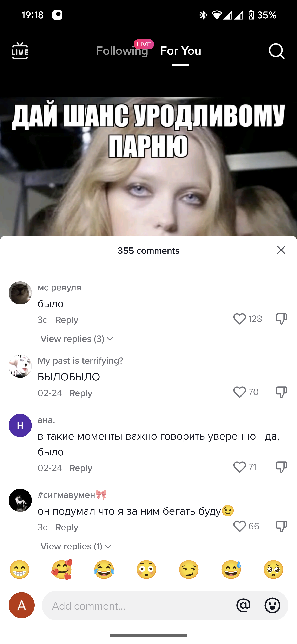Like the comment by ана.
This screenshot has height=644, width=297.
[x=239, y=467]
